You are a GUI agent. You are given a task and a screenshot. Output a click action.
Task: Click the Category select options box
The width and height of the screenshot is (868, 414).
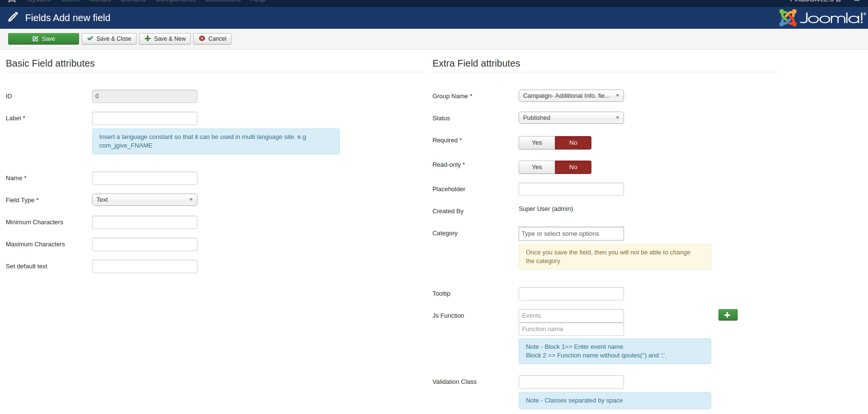click(571, 234)
